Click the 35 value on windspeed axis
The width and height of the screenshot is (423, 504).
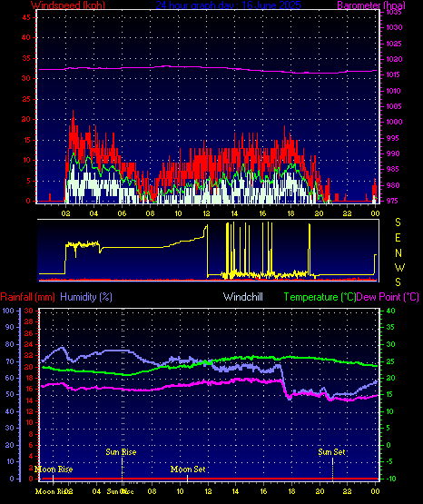(x=26, y=58)
